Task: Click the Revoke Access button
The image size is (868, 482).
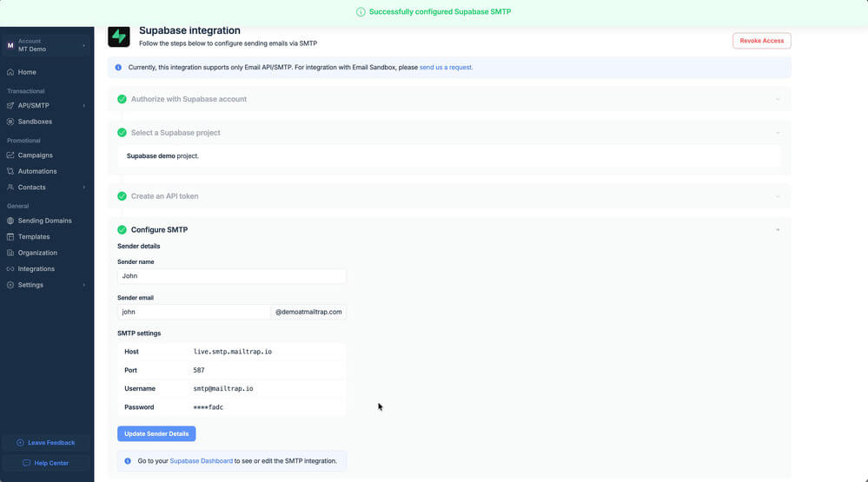Action: pos(761,41)
